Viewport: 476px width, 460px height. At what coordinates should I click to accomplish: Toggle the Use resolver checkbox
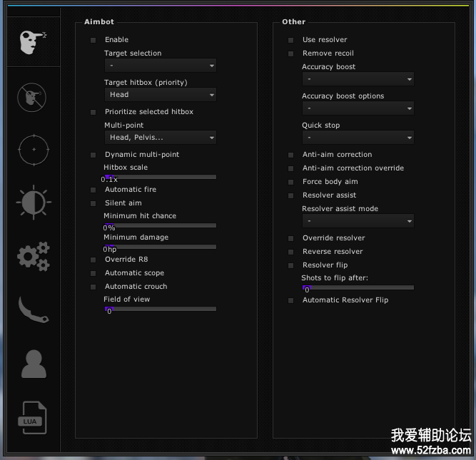290,40
